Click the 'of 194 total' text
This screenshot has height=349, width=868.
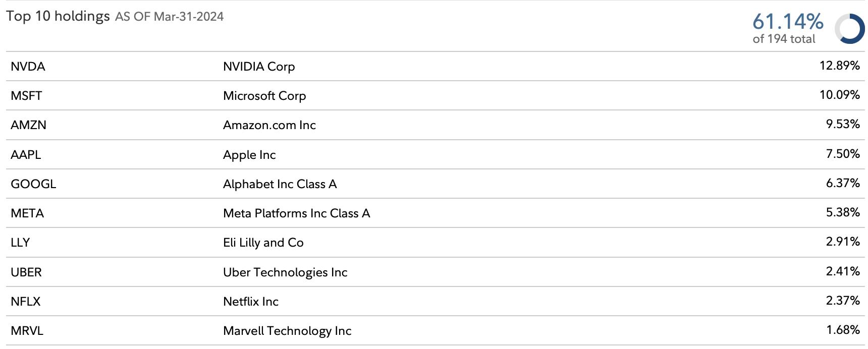pyautogui.click(x=784, y=39)
